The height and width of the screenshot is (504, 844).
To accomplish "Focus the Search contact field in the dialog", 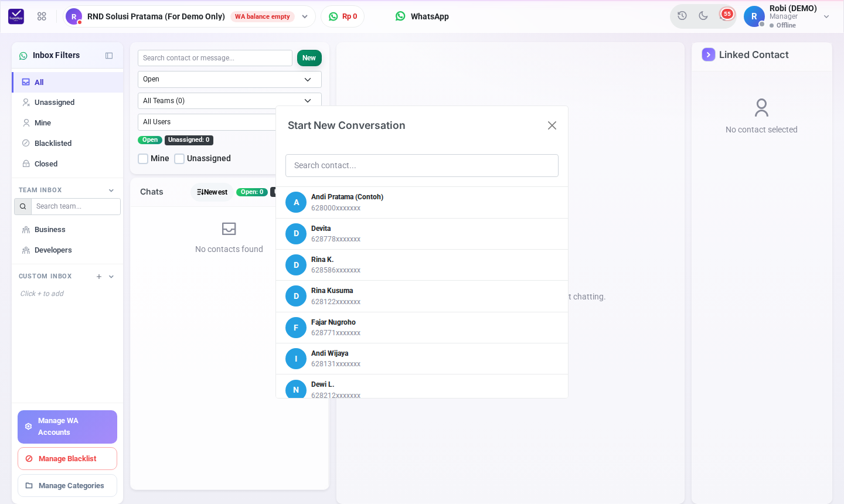I will (422, 166).
